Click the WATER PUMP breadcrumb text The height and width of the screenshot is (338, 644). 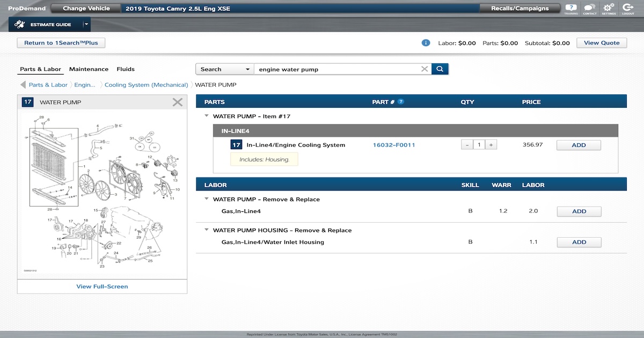[x=216, y=85]
